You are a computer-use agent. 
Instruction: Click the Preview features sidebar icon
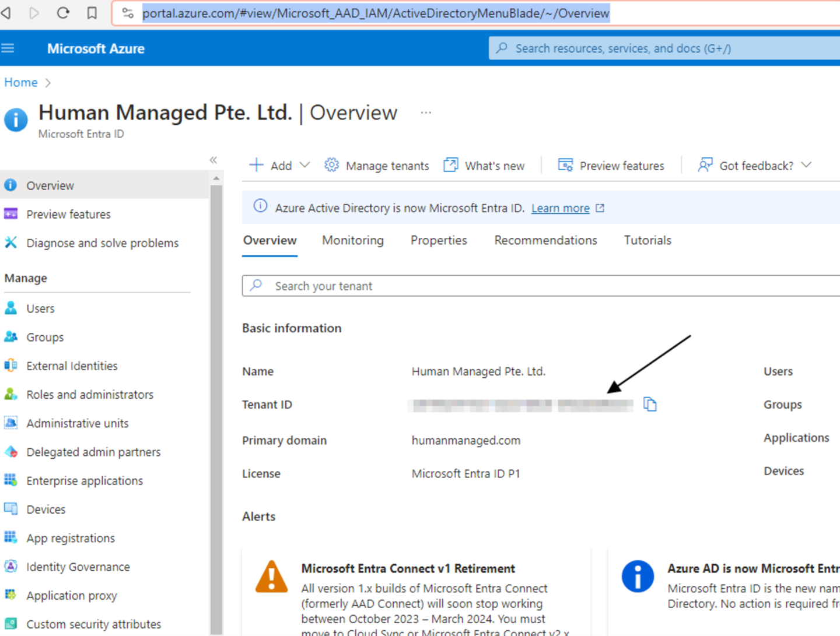pos(10,214)
